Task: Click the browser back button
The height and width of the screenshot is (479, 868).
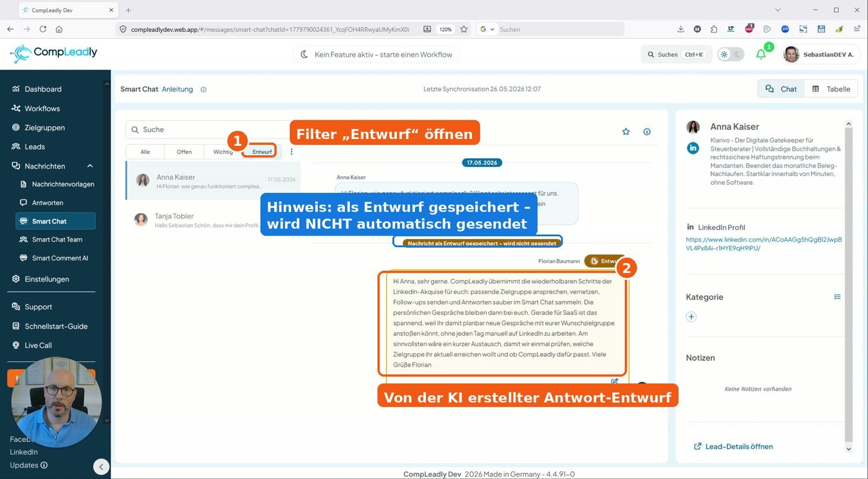Action: coord(10,29)
